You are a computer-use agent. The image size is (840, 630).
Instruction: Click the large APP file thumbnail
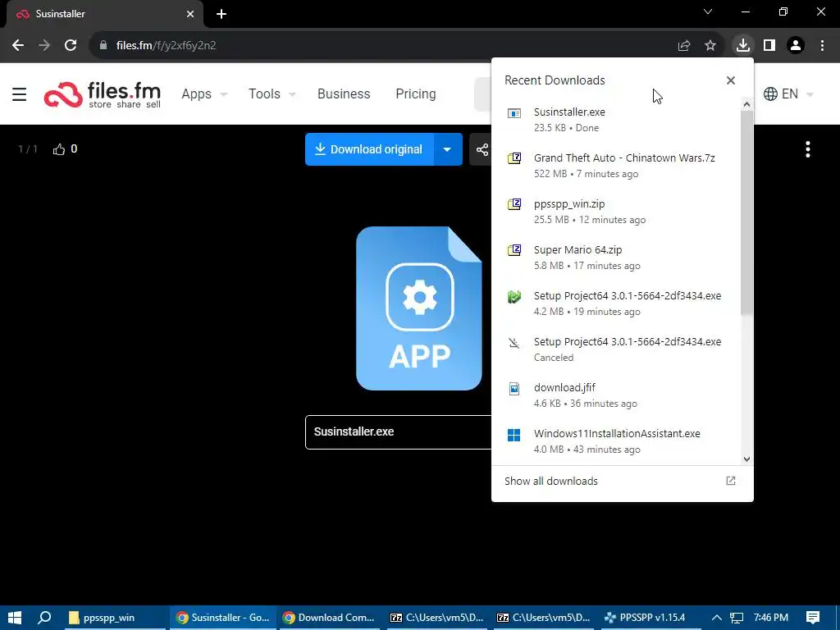pos(419,308)
